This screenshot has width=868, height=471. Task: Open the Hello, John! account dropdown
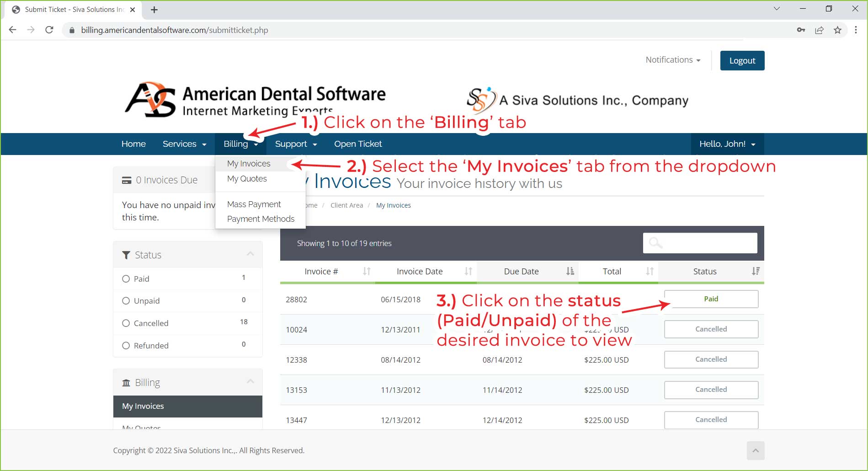(727, 144)
